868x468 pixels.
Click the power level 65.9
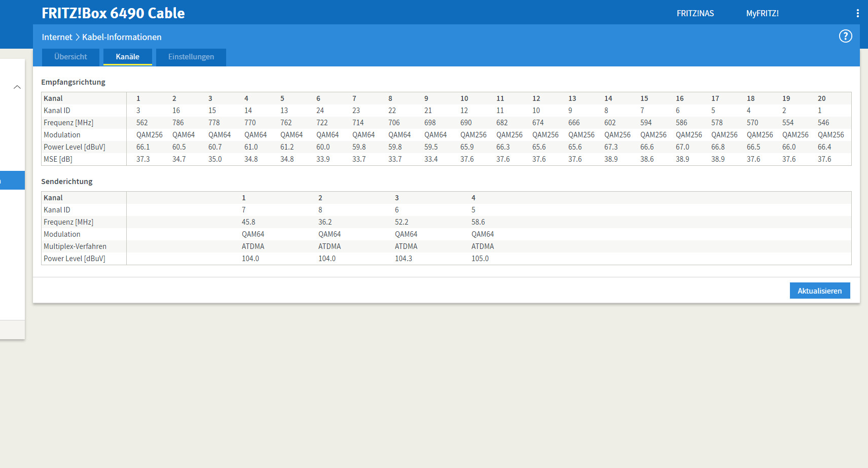(467, 147)
